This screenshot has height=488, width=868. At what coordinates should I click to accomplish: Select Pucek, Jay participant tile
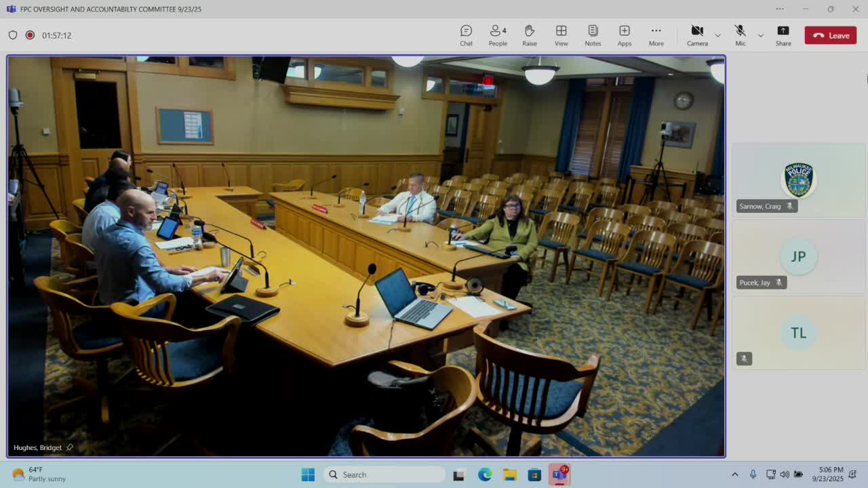pyautogui.click(x=798, y=257)
